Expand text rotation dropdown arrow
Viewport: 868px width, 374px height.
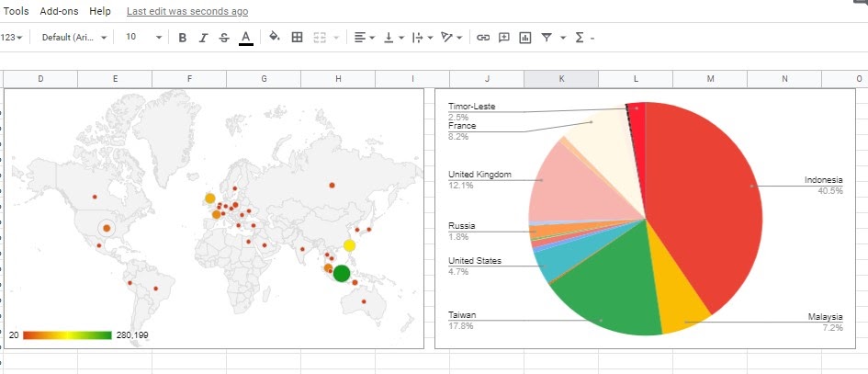pos(459,38)
